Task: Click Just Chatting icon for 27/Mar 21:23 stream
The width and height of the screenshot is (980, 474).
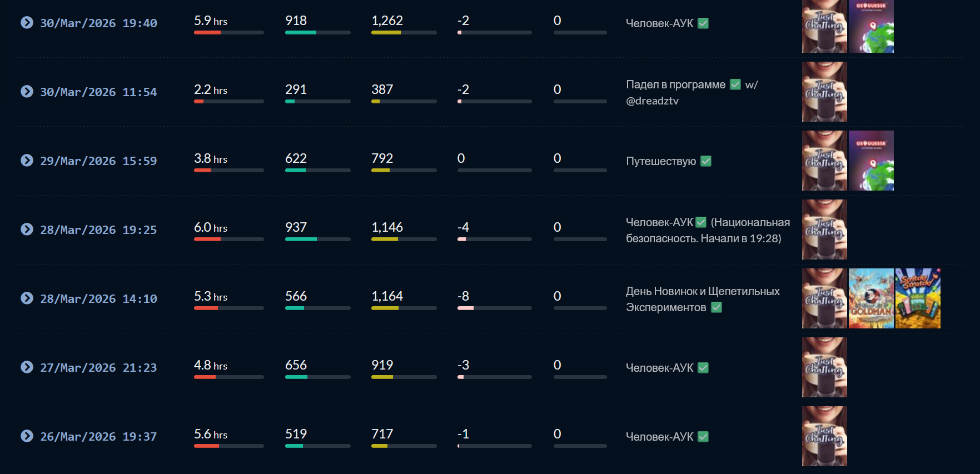Action: click(x=824, y=367)
